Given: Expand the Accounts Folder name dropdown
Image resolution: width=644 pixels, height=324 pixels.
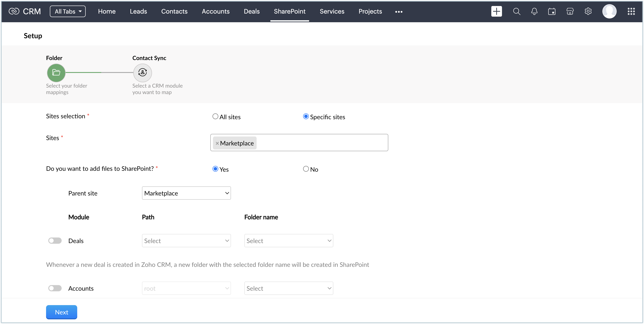Looking at the screenshot, I should [288, 288].
